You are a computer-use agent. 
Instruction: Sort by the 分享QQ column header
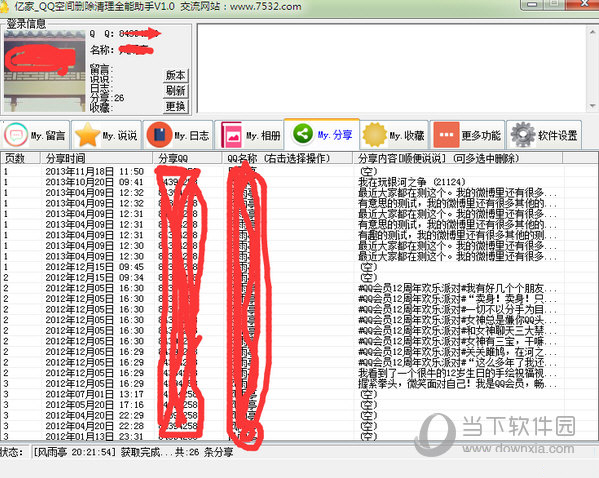click(188, 158)
